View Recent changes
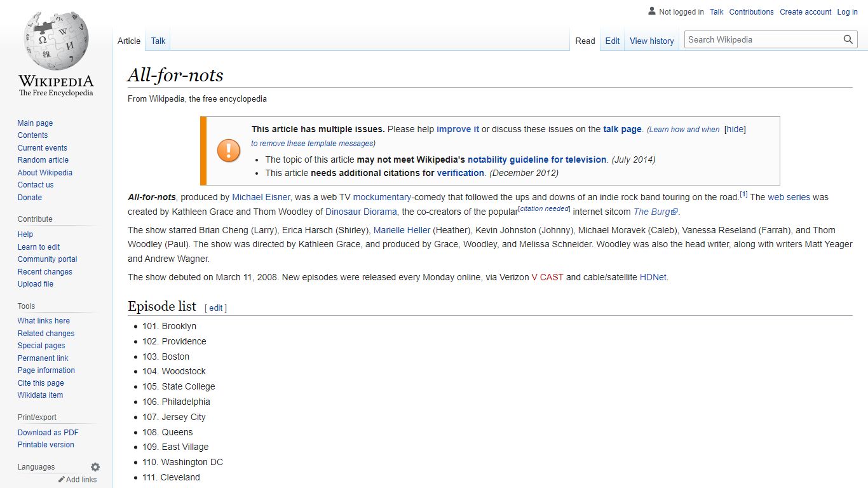 (44, 272)
